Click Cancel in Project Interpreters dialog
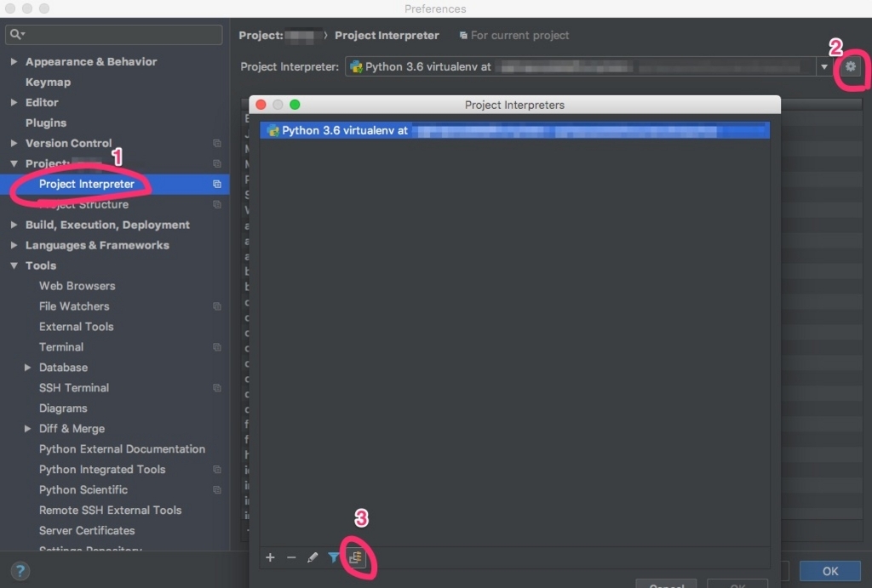 (x=666, y=584)
